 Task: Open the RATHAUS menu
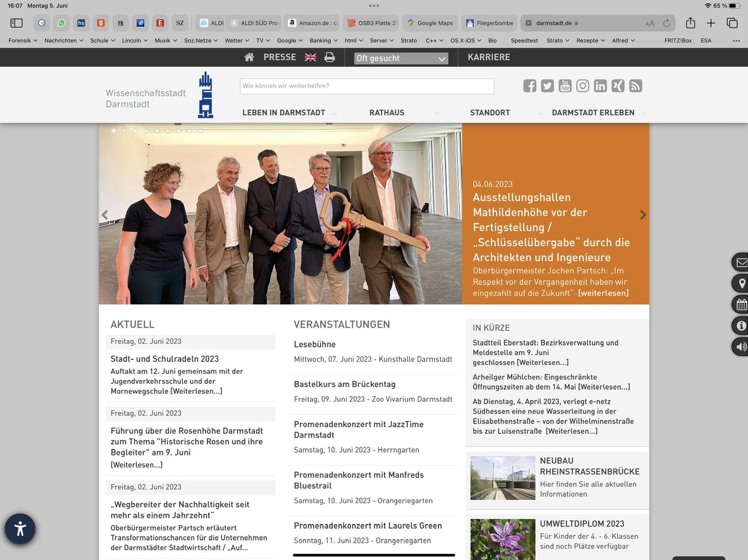coord(386,113)
